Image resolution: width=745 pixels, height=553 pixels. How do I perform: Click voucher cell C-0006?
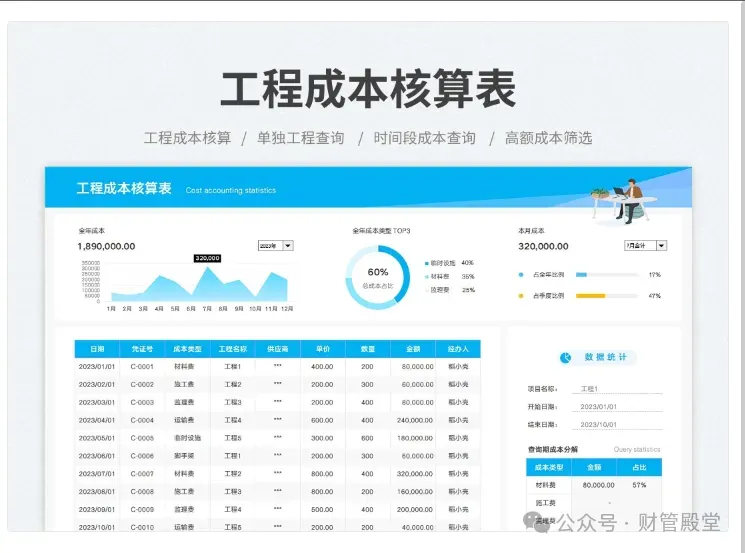coord(142,456)
